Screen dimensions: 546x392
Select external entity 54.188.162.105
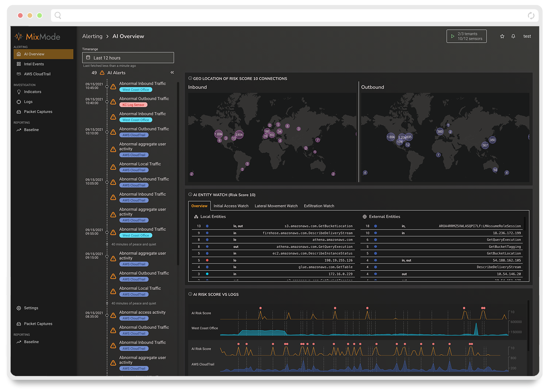[442, 260]
